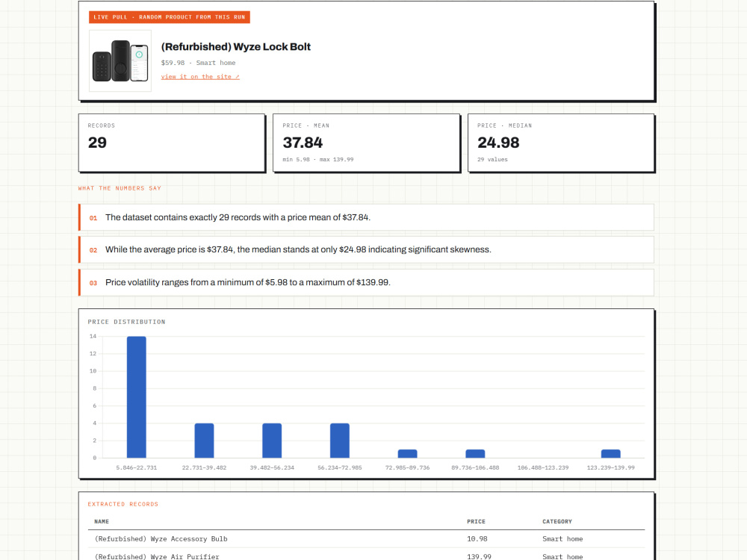Click the bar for range 123.239–139.99
The height and width of the screenshot is (560, 747).
point(611,454)
